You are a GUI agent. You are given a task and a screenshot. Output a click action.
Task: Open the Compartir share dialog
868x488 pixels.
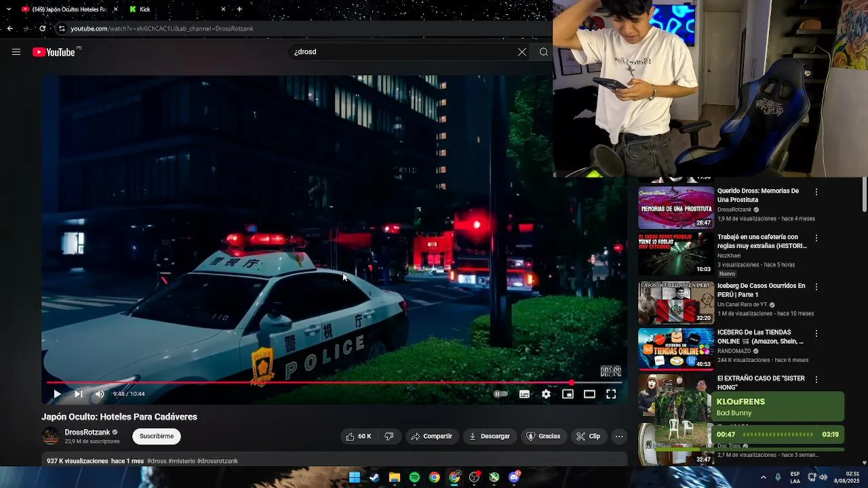tap(431, 436)
